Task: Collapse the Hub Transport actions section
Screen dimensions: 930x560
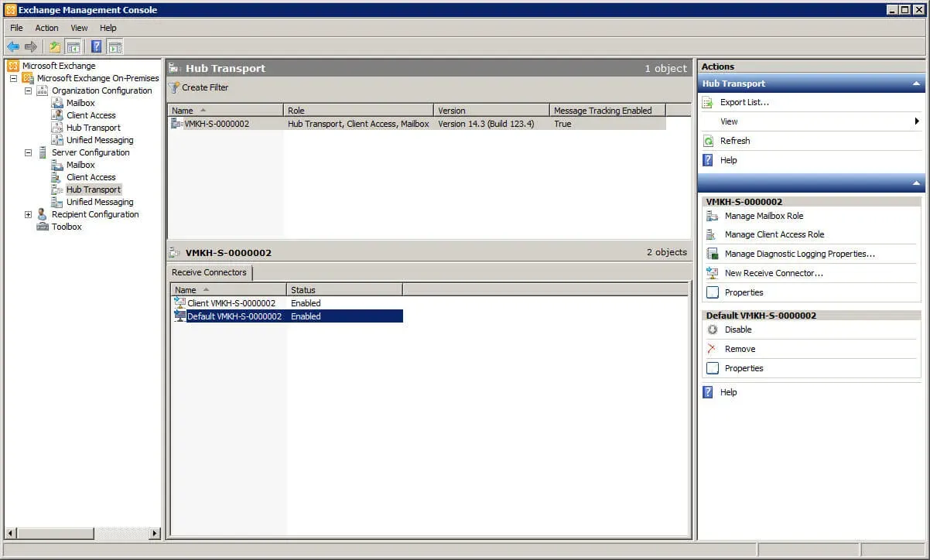Action: (916, 84)
